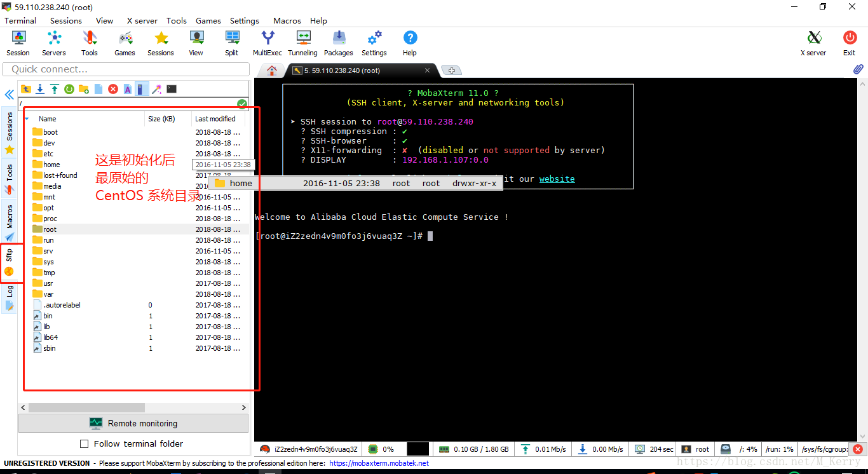Switch to the Macros sidebar tab
The image size is (868, 474).
pos(10,222)
